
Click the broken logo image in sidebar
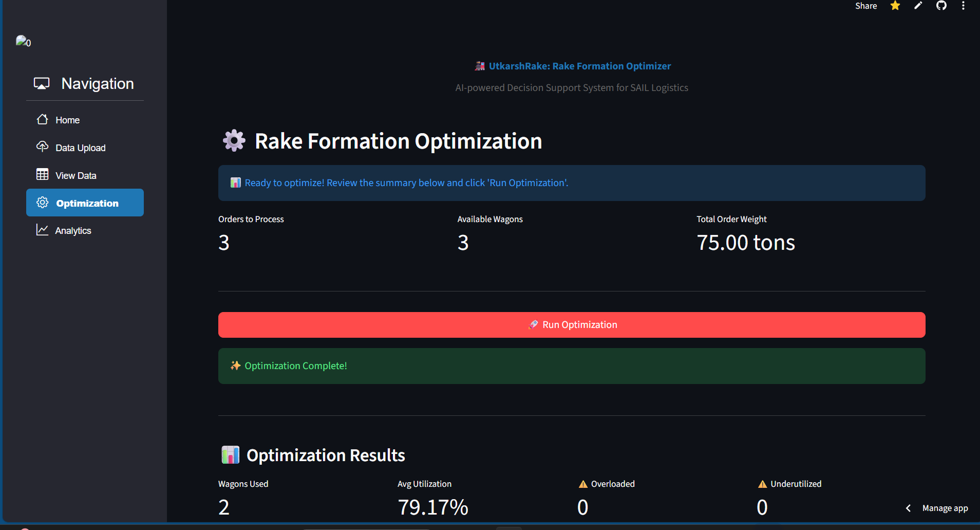pos(24,41)
